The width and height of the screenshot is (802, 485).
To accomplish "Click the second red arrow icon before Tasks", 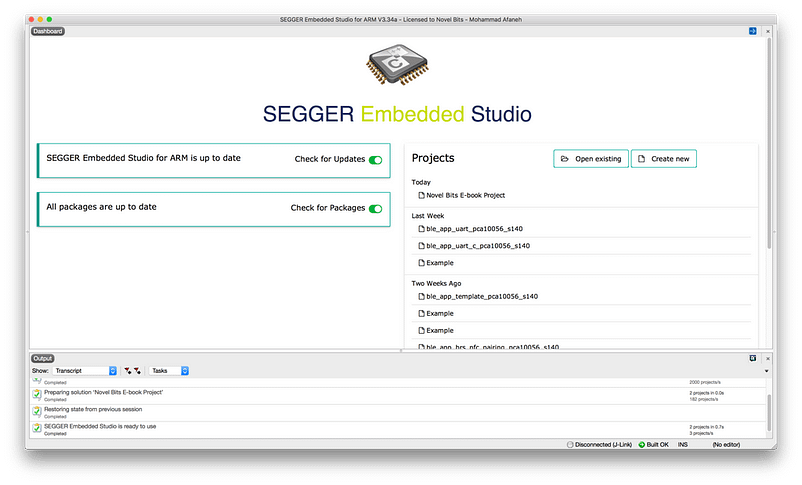I will coord(137,370).
